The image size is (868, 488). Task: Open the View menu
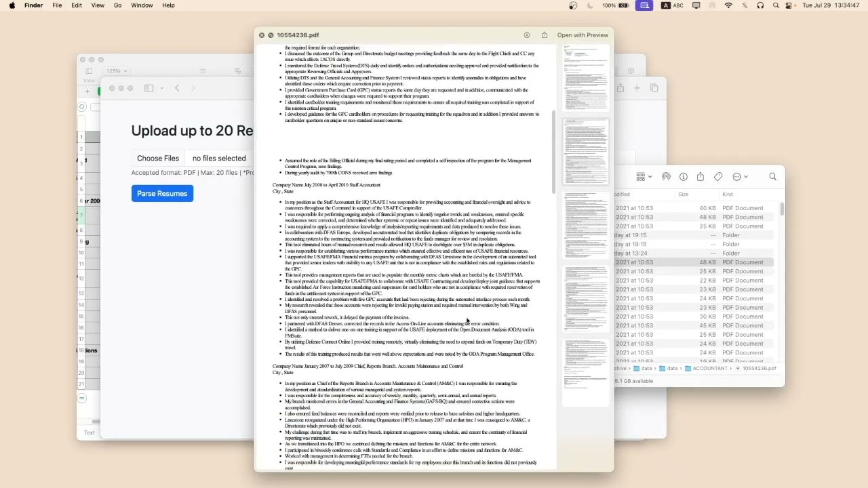(98, 5)
